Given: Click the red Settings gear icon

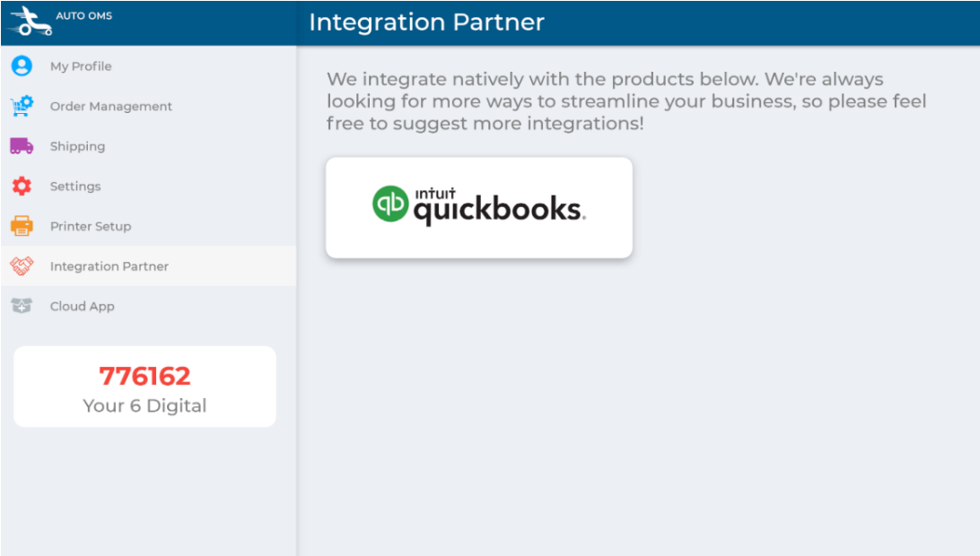Looking at the screenshot, I should click(x=22, y=187).
